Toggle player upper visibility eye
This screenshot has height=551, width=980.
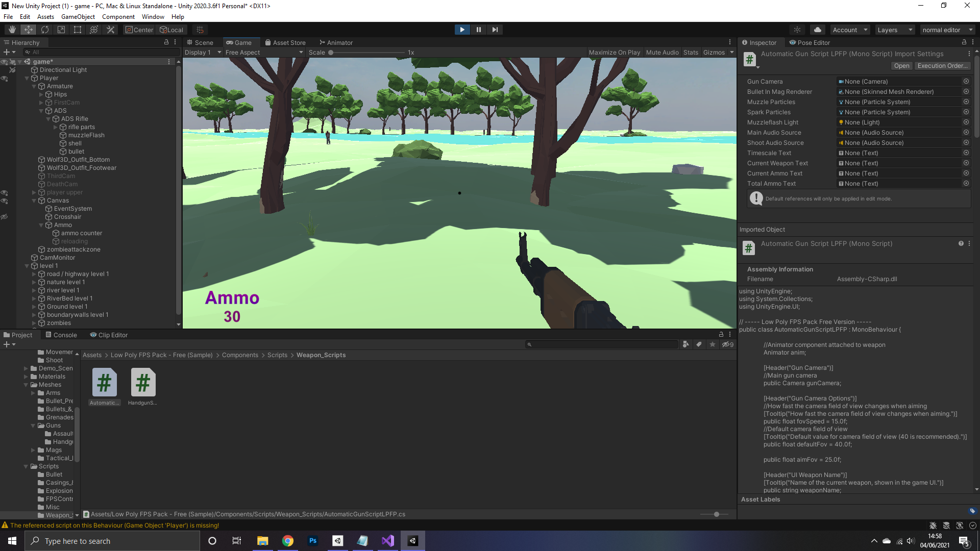coord(4,192)
